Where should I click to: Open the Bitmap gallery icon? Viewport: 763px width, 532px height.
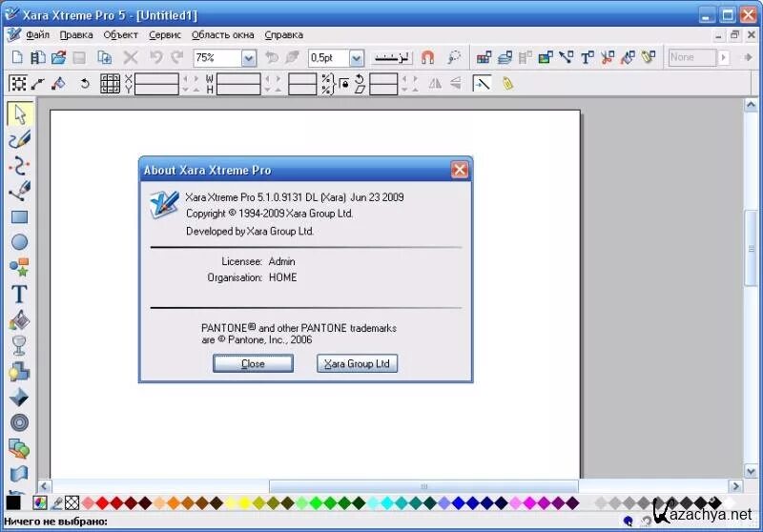tap(546, 57)
